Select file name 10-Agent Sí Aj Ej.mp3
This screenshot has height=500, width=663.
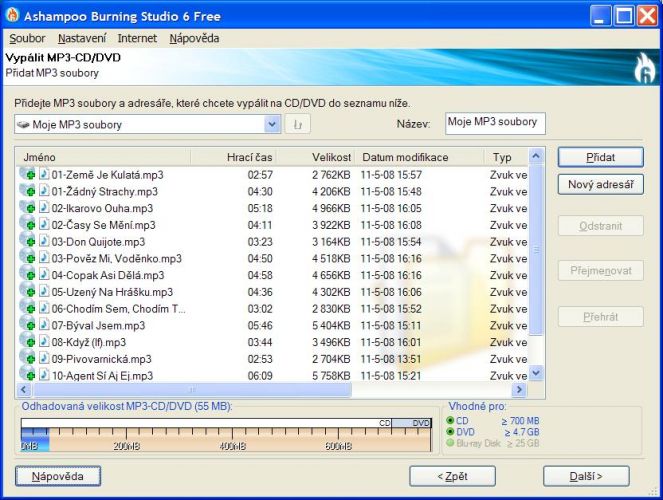click(x=102, y=376)
